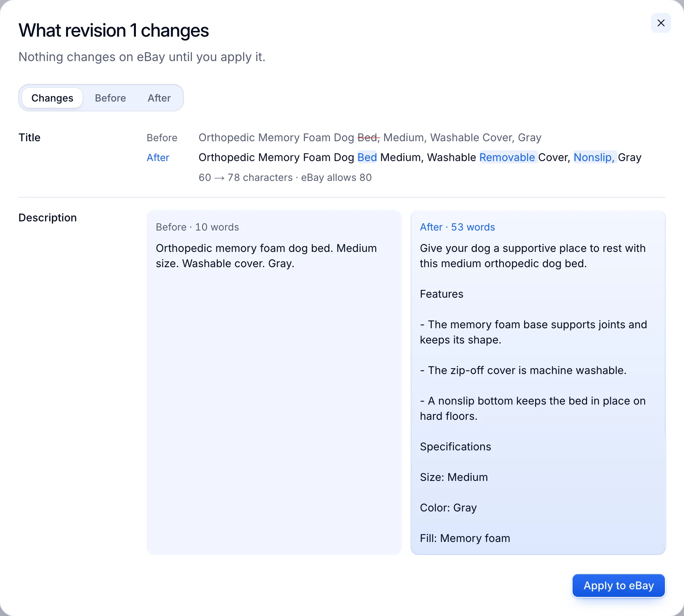Click the memory foam base bullet point
The width and height of the screenshot is (684, 616).
pyautogui.click(x=534, y=332)
